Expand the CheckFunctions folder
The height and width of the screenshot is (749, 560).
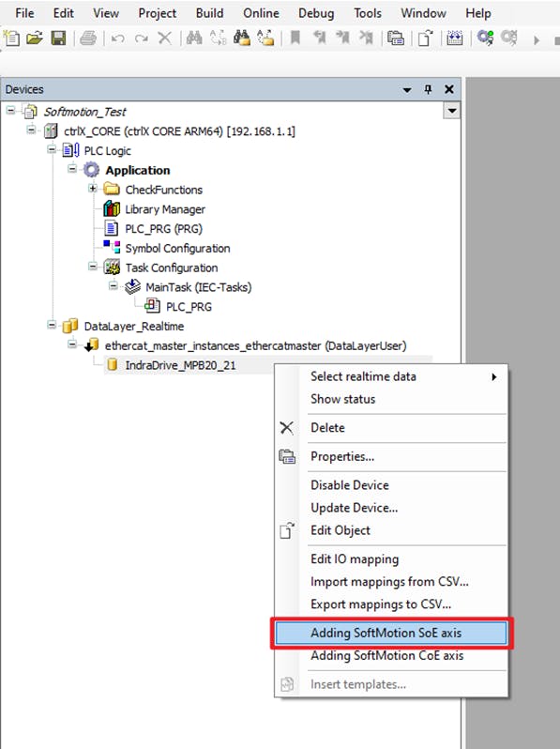93,189
